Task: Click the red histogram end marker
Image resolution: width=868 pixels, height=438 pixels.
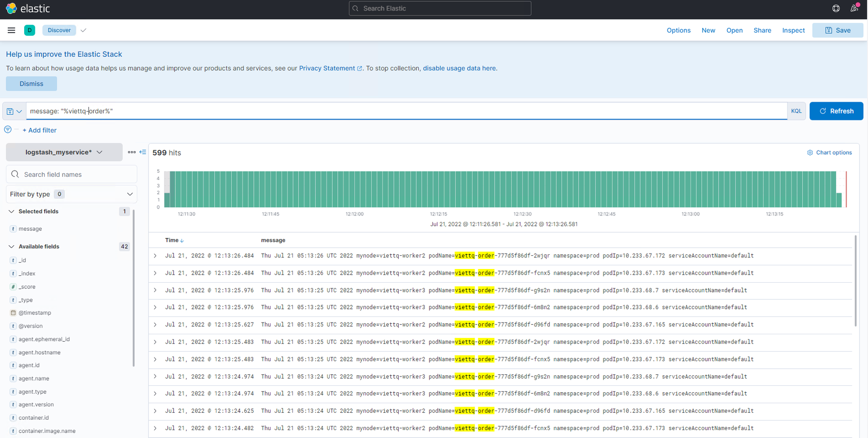Action: 846,189
